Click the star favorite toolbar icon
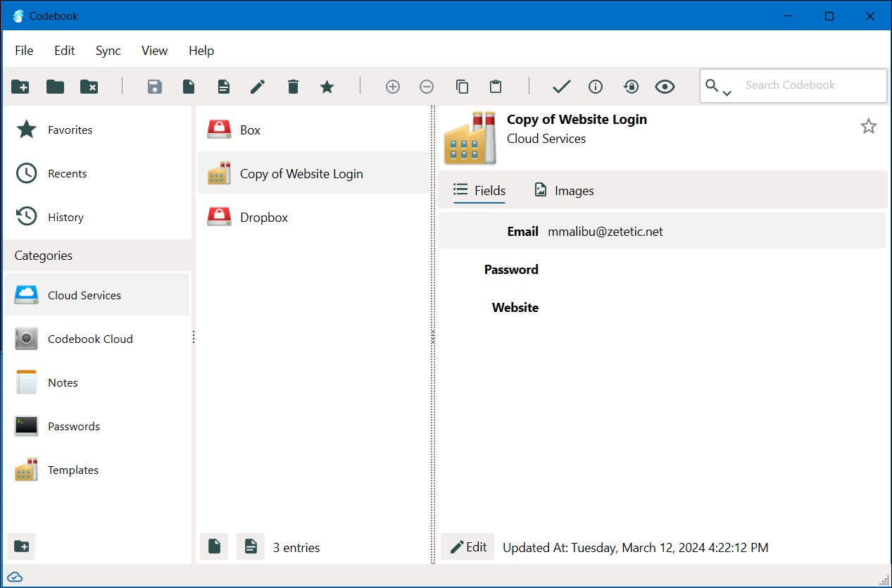The image size is (892, 588). click(327, 87)
